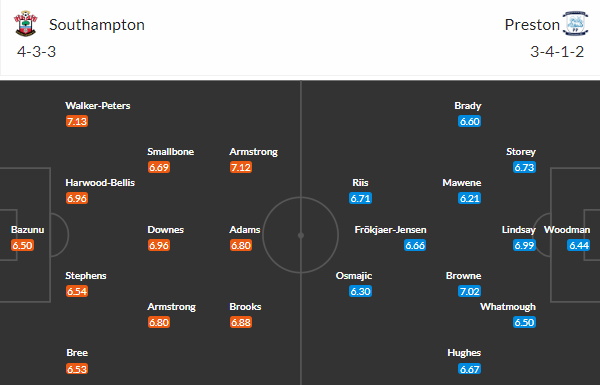
Task: Click the Preston club crest icon
Action: pyautogui.click(x=575, y=24)
